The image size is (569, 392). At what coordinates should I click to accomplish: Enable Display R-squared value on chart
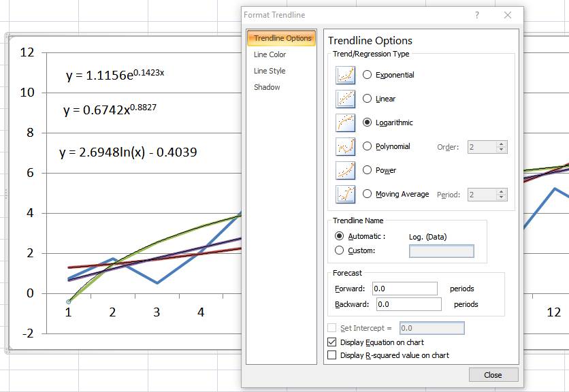click(332, 355)
